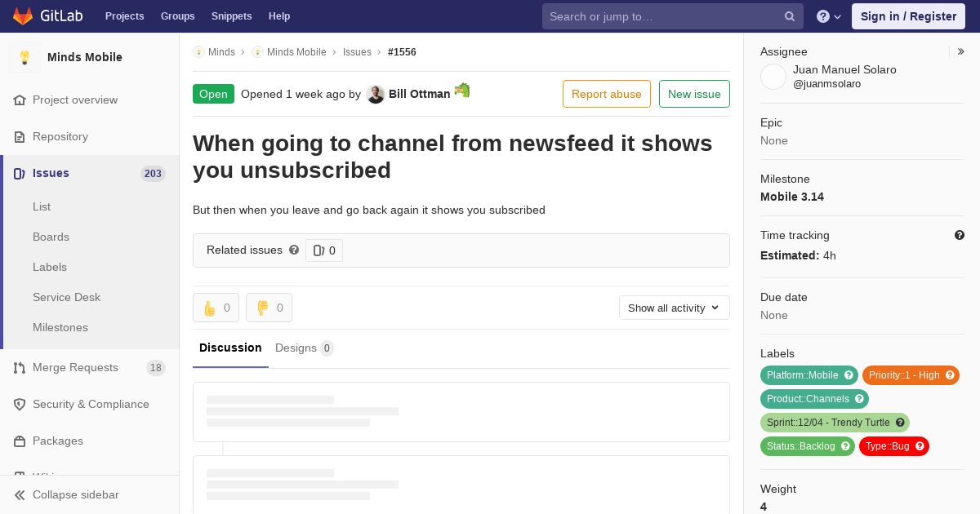Click the Collapse sidebar double-chevron icon
Viewport: 980px width, 514px height.
[20, 495]
